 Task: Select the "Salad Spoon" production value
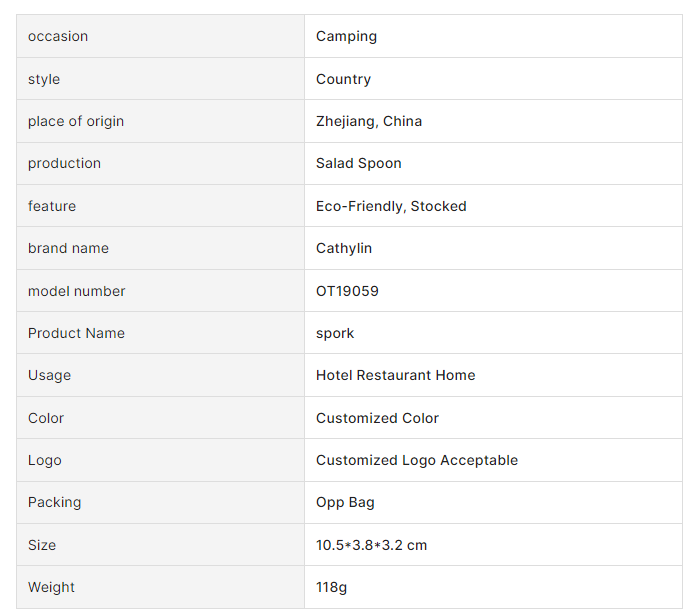point(358,163)
